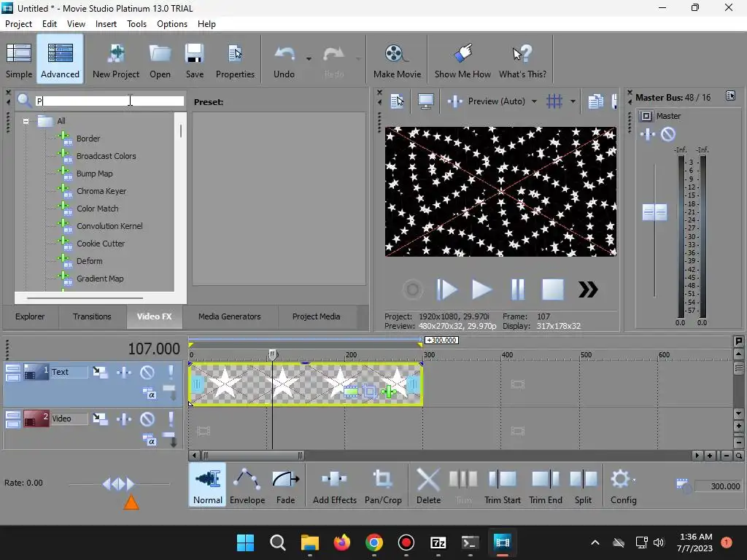Select the Chroma Keyer effect
Screen dimensions: 747x560
(101, 191)
